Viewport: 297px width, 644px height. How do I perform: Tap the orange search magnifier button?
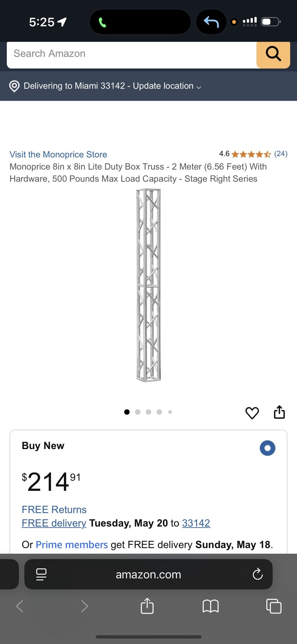(273, 54)
